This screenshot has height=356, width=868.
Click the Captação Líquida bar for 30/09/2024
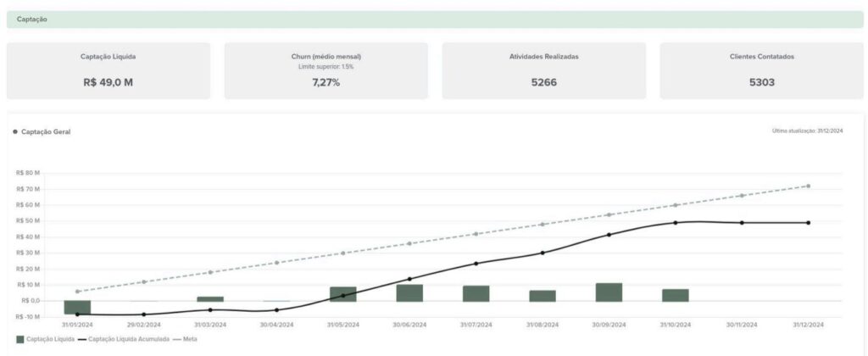(x=609, y=292)
